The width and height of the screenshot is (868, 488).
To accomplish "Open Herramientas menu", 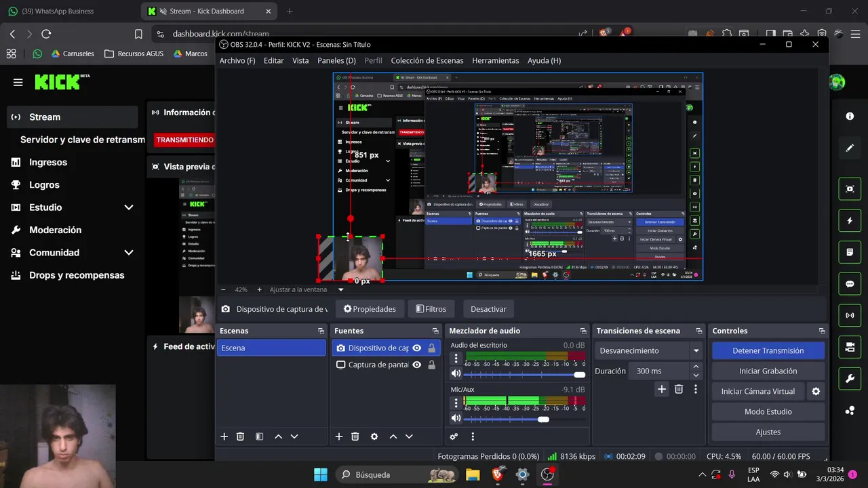I will [x=496, y=60].
